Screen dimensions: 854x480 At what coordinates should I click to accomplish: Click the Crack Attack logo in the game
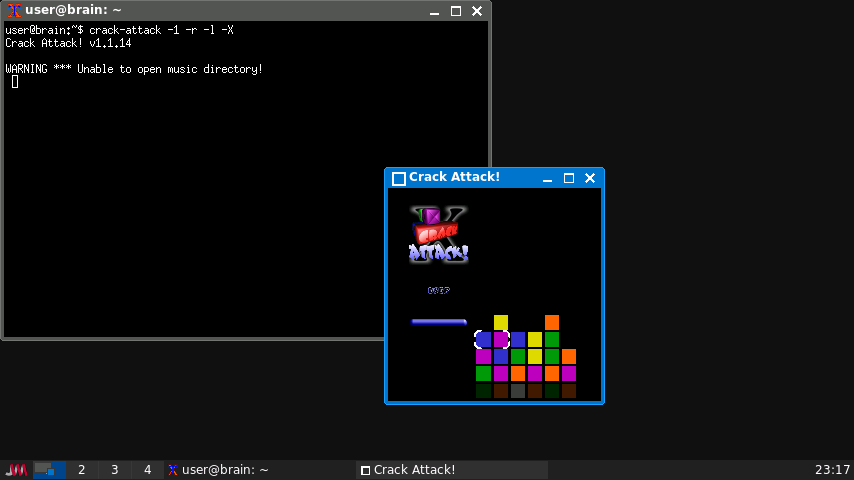click(439, 236)
